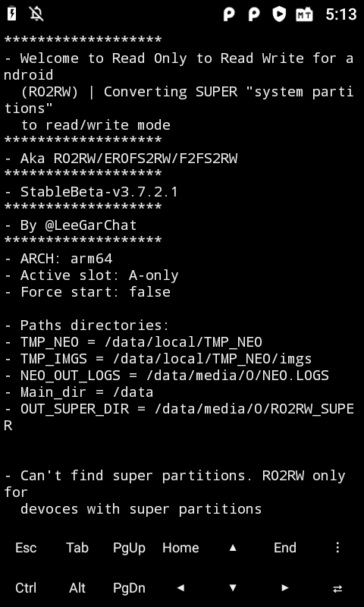Tap the PgDn key

[x=129, y=588]
